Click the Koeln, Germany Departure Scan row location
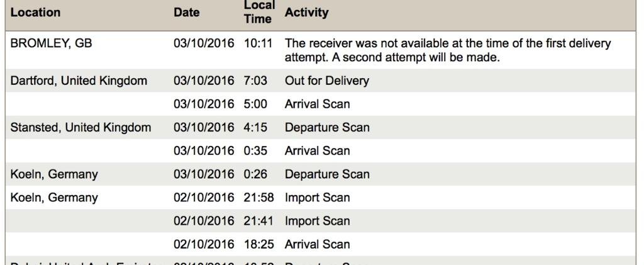The image size is (644, 265). click(x=54, y=174)
